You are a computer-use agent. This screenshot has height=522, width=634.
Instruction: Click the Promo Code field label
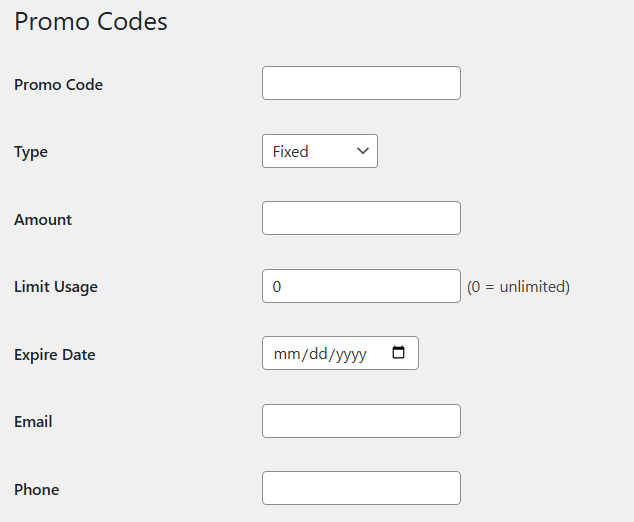[x=58, y=85]
